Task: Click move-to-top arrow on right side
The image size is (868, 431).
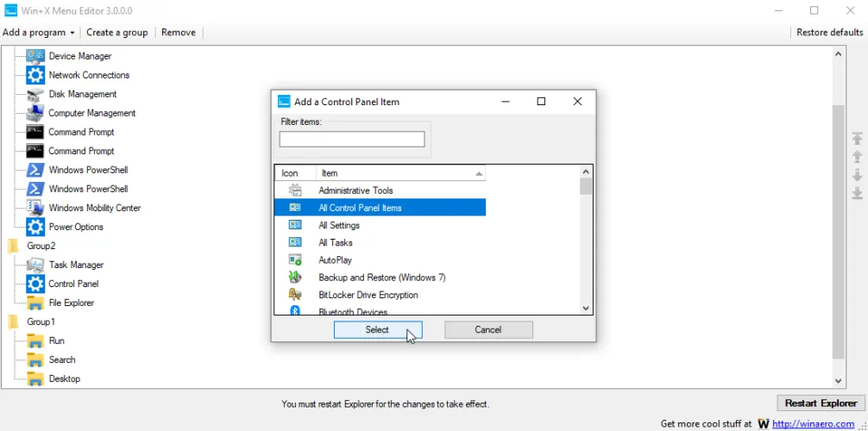Action: 857,139
